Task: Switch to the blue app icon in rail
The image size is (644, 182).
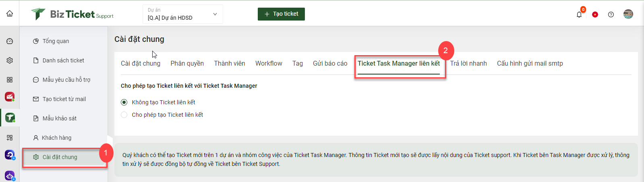Action: 10,155
